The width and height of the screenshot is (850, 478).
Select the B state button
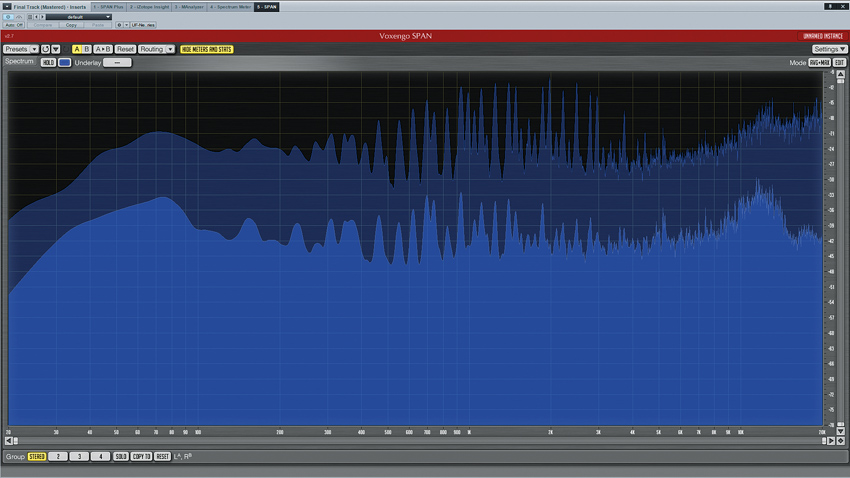87,49
